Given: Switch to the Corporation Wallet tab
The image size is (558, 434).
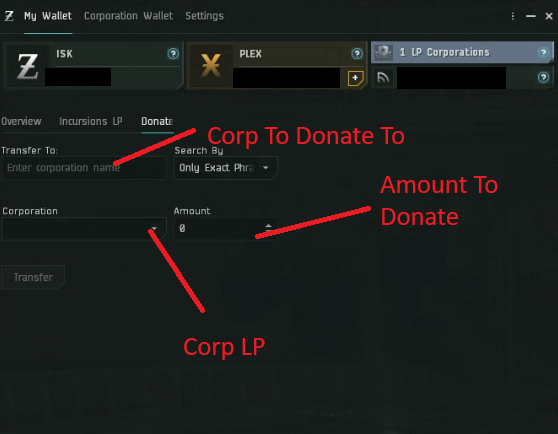Looking at the screenshot, I should (128, 16).
